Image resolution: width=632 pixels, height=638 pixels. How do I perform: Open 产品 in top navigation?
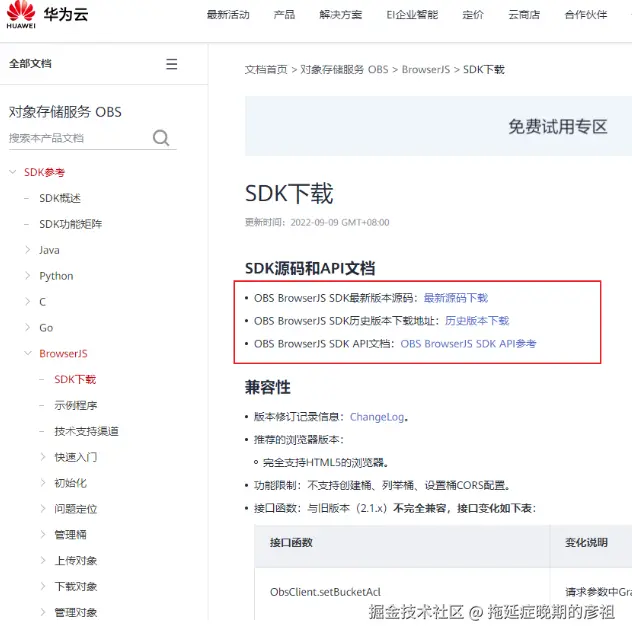(284, 15)
